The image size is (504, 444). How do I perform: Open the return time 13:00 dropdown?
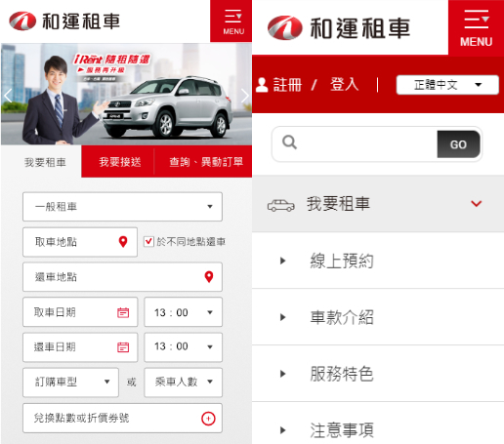click(184, 347)
